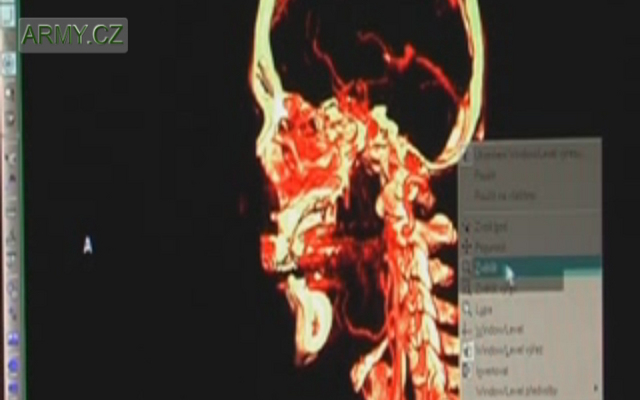Click the magnifier icon beside Lupa
This screenshot has width=640, height=400.
(x=467, y=310)
